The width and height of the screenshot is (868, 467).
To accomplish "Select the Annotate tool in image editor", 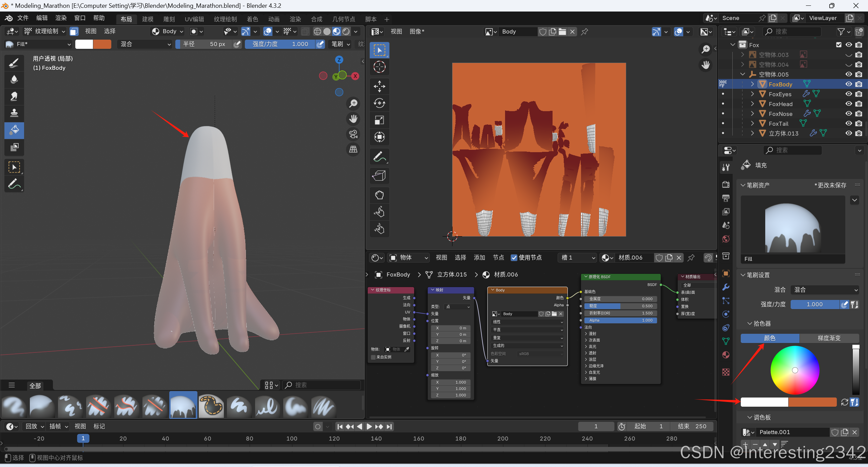I will click(379, 157).
